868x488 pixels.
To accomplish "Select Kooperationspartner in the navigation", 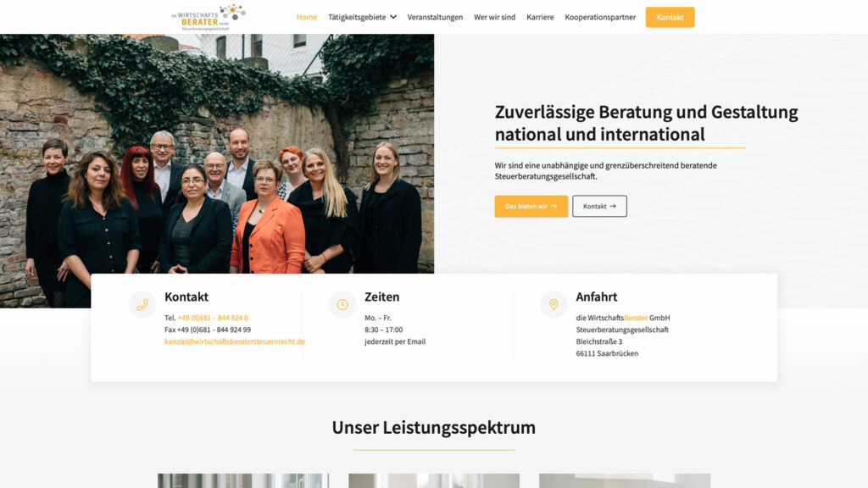I will [x=600, y=17].
